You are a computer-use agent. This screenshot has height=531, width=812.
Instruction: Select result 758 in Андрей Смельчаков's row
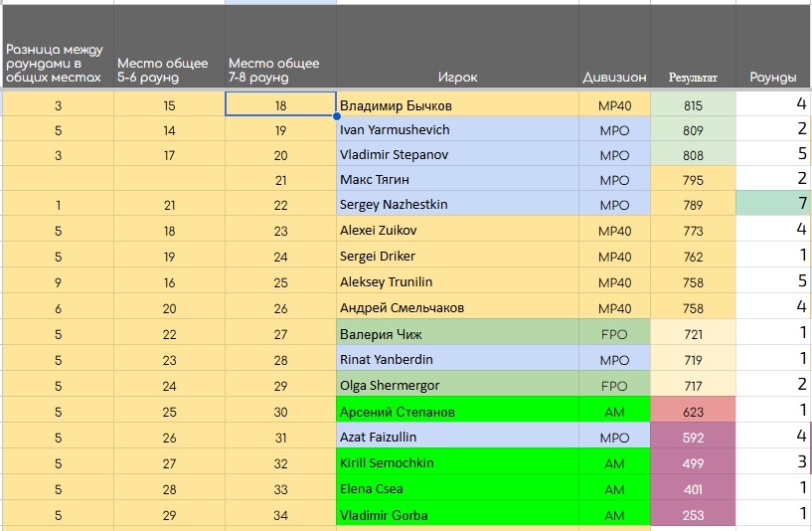(x=693, y=306)
